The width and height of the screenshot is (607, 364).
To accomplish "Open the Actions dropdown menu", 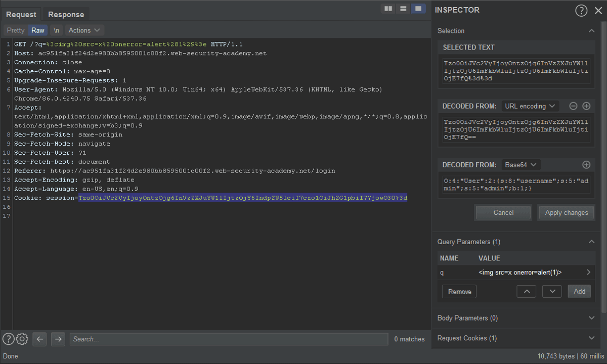I will (x=84, y=30).
